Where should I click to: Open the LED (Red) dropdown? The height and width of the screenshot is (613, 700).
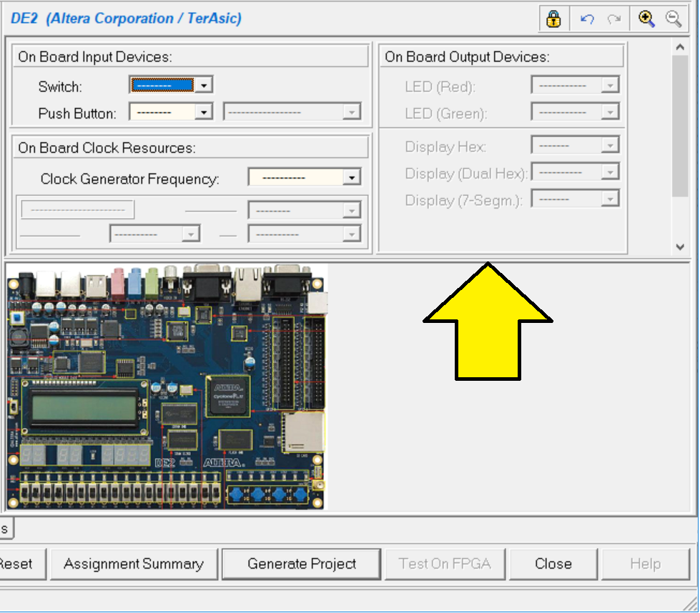coord(575,85)
